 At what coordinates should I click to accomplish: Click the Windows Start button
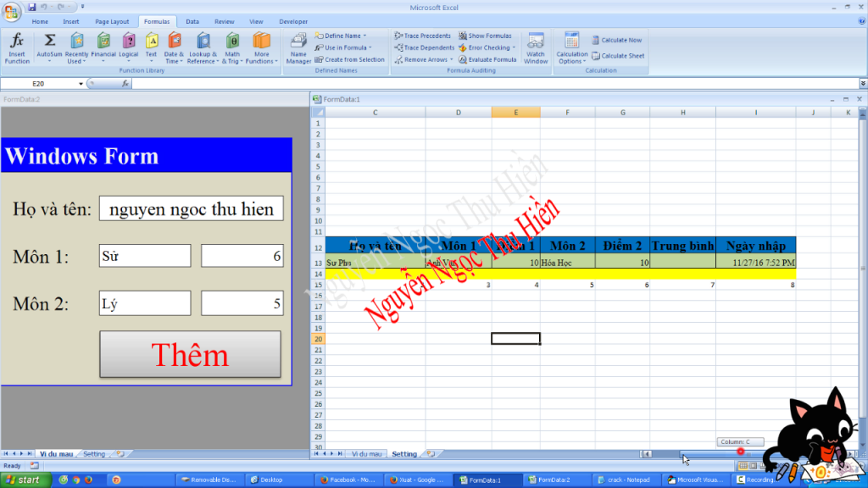point(24,480)
